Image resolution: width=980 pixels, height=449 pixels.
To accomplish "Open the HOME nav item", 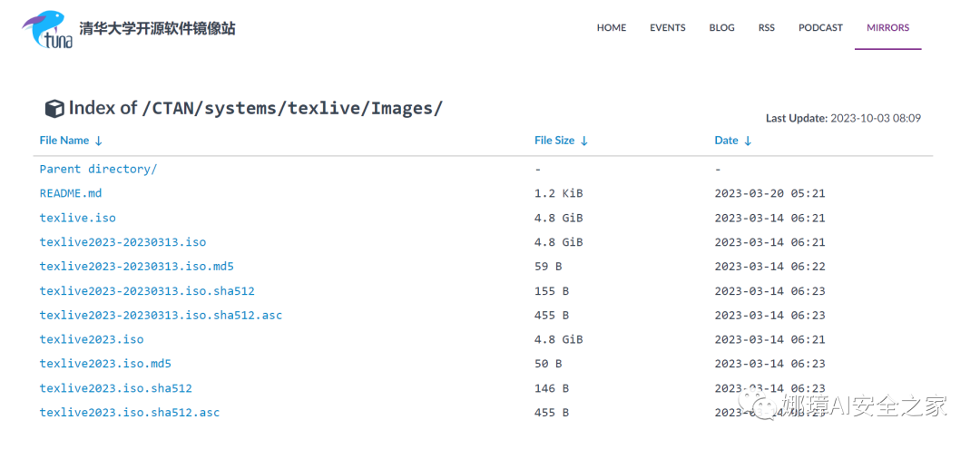I will (x=612, y=27).
